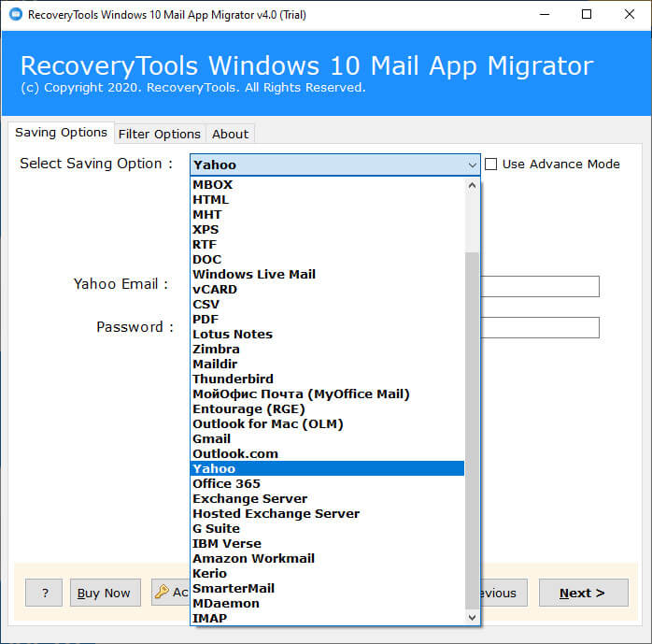The width and height of the screenshot is (652, 644).
Task: Click the RecoveryTools app icon in title bar
Action: click(16, 14)
